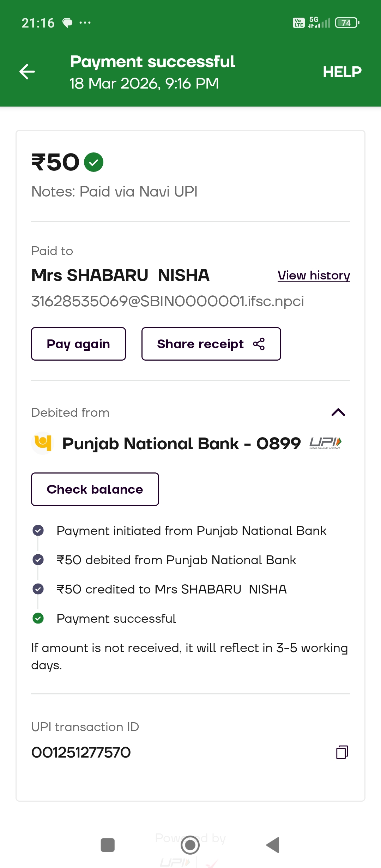
Task: Check balance of Punjab National Bank
Action: click(x=95, y=489)
